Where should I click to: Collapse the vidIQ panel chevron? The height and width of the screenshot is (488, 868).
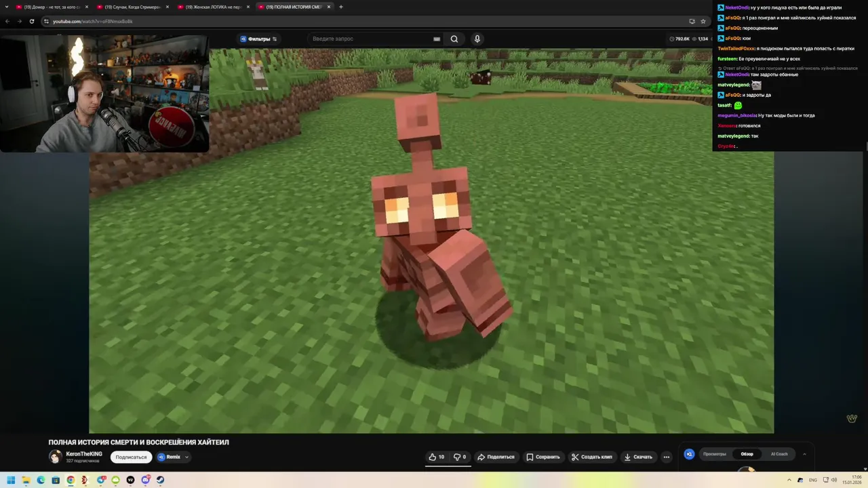(x=804, y=454)
